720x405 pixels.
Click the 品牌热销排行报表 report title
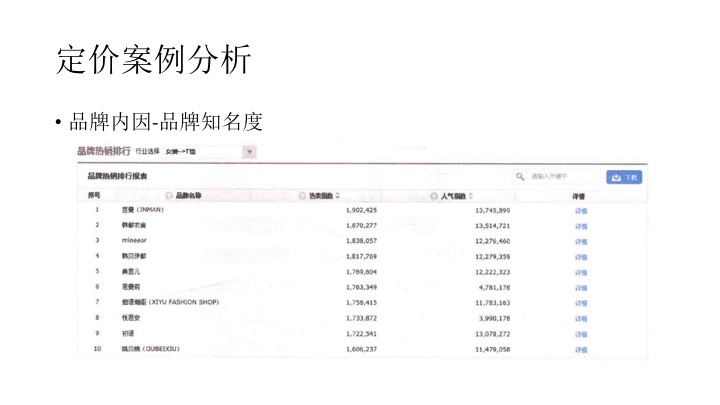tap(117, 176)
